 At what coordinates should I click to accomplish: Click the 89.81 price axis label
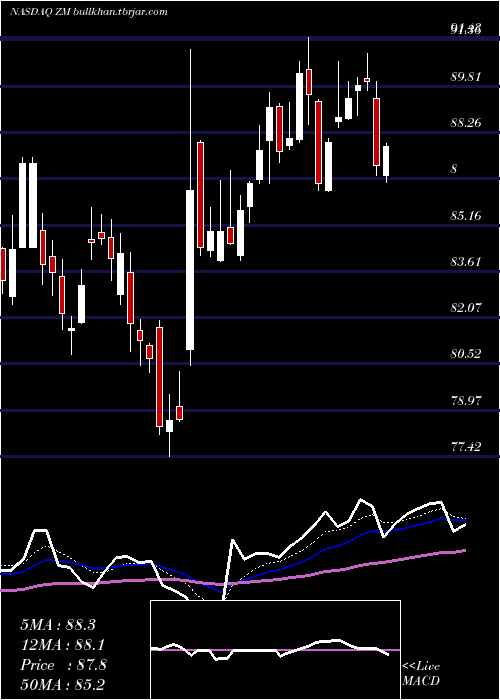[466, 76]
